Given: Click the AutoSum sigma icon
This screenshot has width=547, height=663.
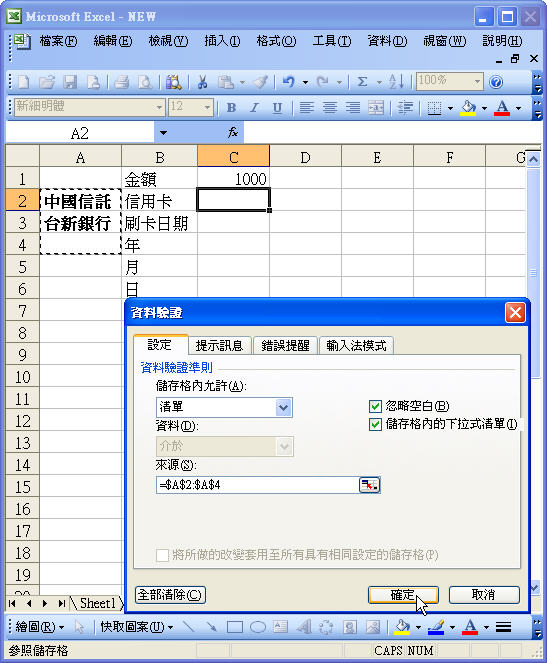Looking at the screenshot, I should pyautogui.click(x=362, y=82).
